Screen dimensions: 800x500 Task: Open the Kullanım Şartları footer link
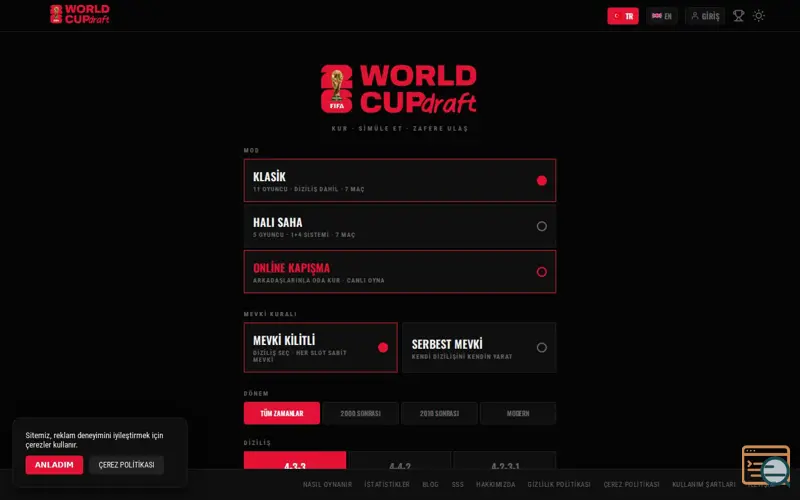pos(704,484)
